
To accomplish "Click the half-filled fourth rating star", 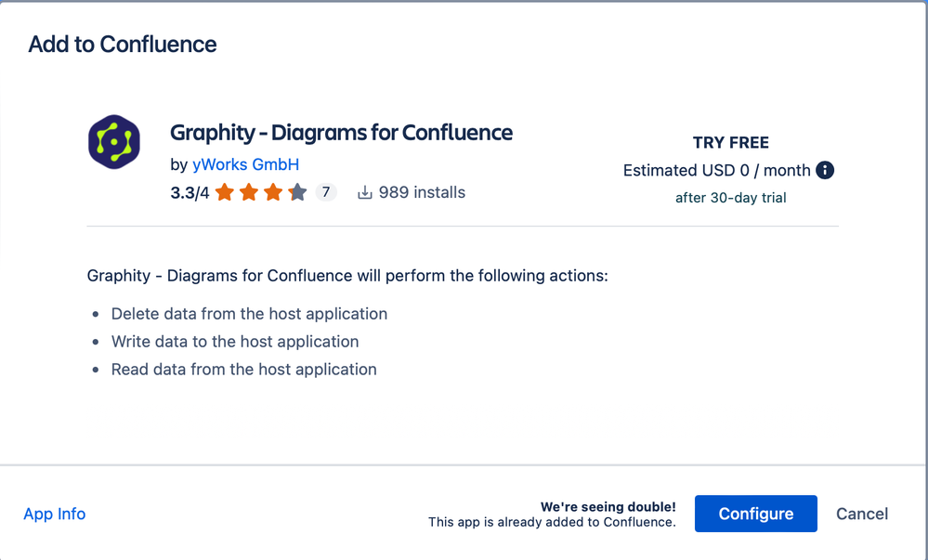I will [297, 192].
